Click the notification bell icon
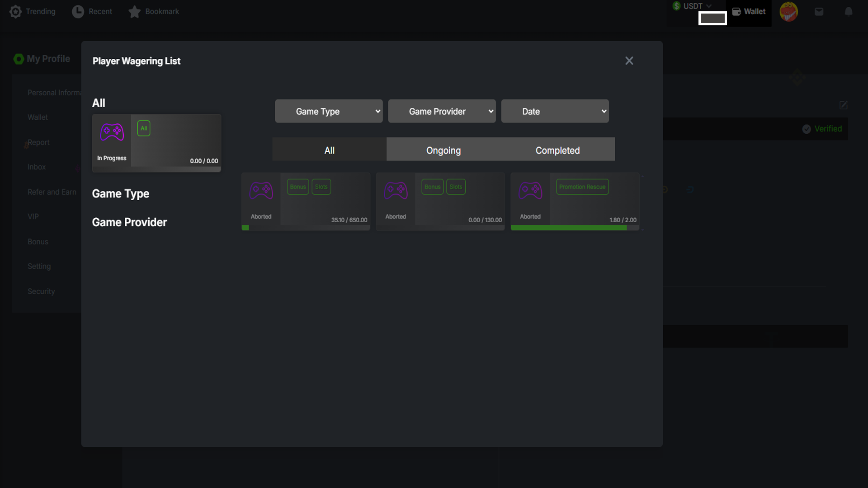Viewport: 868px width, 488px height. click(849, 12)
